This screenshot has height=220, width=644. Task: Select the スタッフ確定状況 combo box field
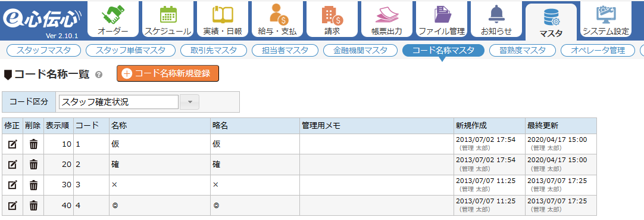118,103
